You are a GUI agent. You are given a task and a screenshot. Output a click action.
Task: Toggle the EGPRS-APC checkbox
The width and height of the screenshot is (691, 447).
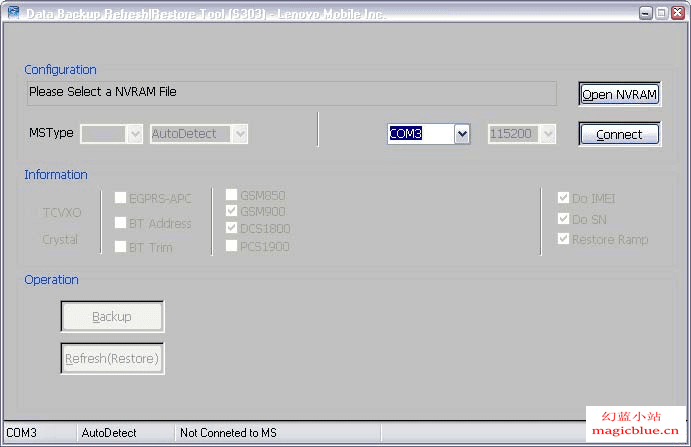(120, 197)
